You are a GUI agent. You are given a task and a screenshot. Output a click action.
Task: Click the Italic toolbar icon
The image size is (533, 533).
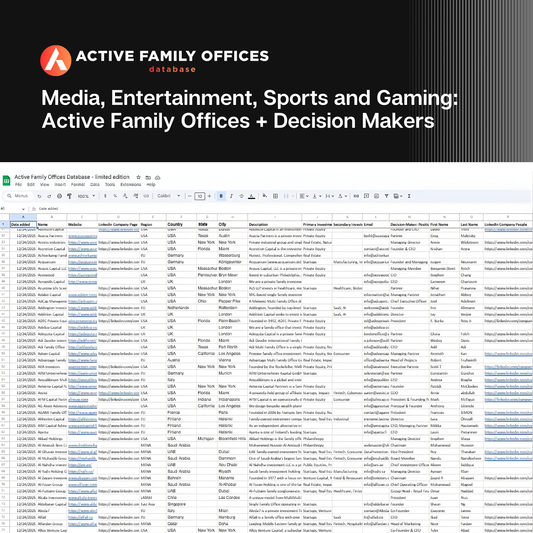(x=231, y=196)
